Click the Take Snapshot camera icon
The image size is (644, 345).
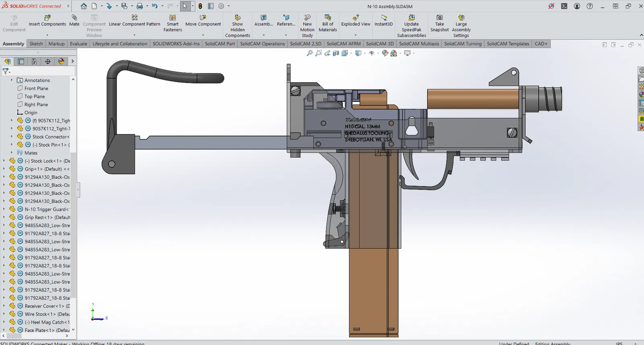(440, 18)
